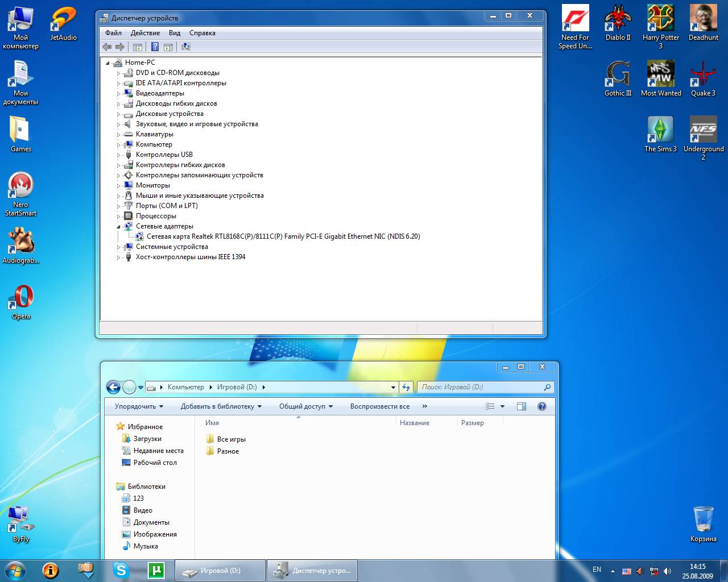Click the volume icon in system tray

pyautogui.click(x=667, y=571)
